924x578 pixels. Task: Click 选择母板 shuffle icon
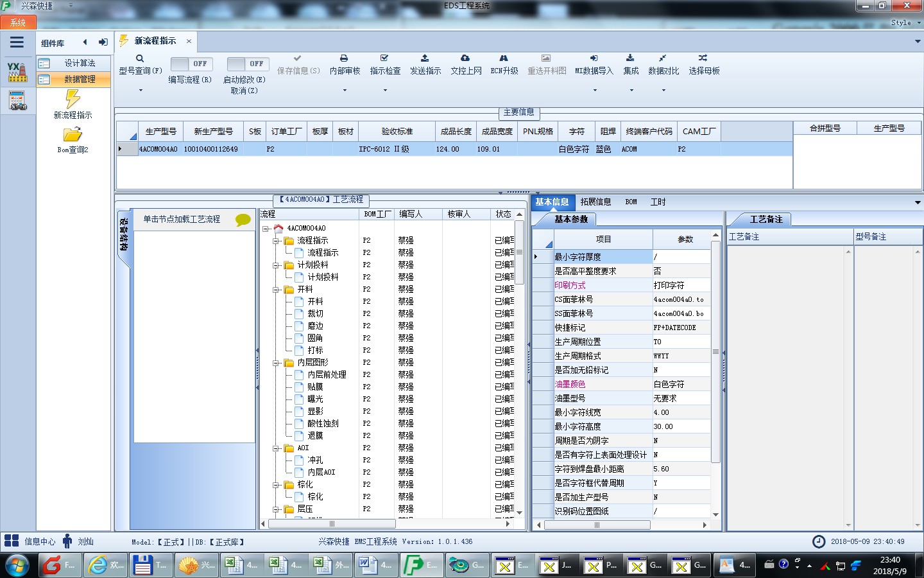point(703,58)
